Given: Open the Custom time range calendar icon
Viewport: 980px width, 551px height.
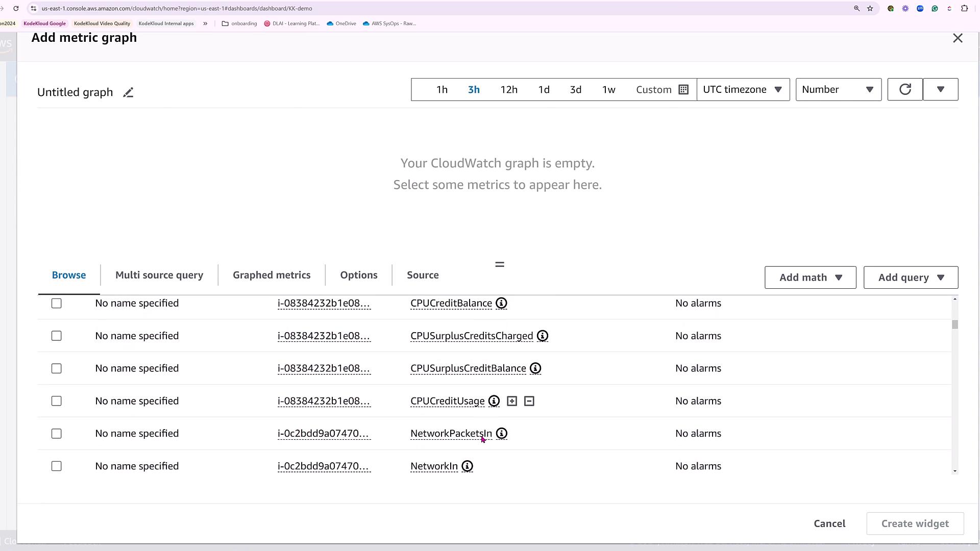Looking at the screenshot, I should pyautogui.click(x=683, y=90).
